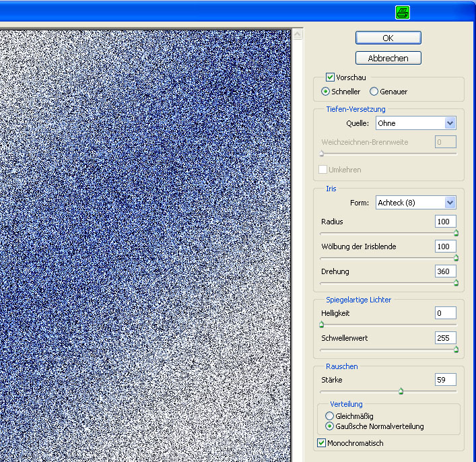Screen dimensions: 476x462
Task: Open the Form dropdown showing Achteck (8)
Action: [x=415, y=203]
